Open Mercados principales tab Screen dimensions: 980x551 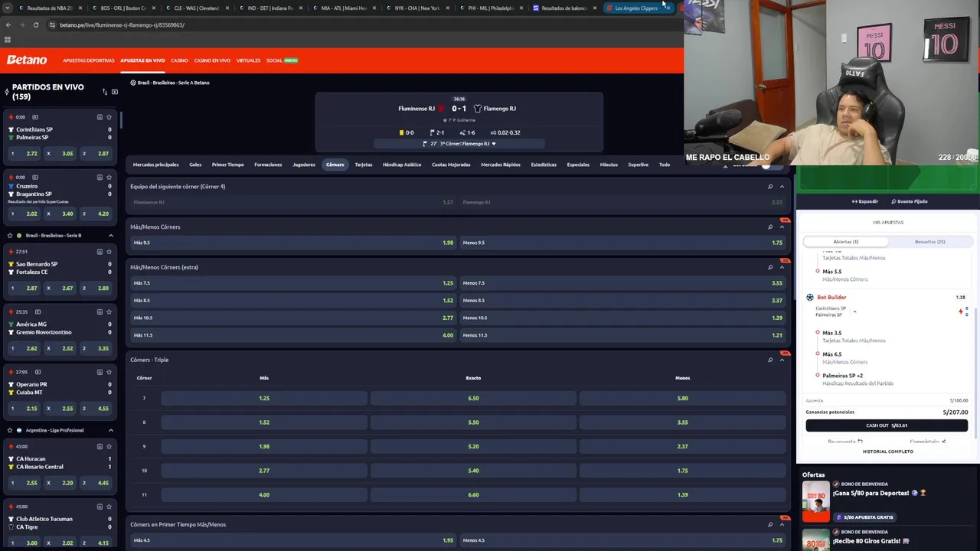point(155,165)
